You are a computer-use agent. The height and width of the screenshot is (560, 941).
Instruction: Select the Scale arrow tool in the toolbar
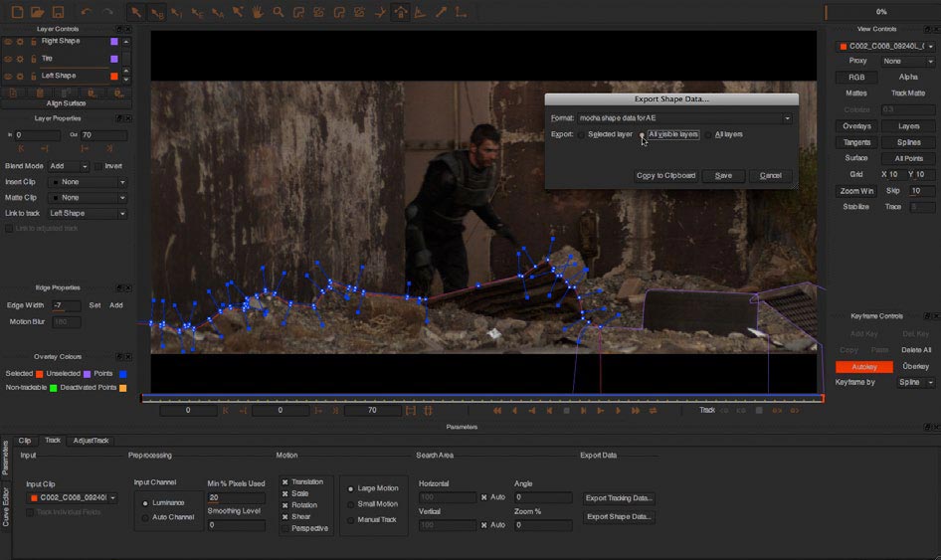click(441, 12)
